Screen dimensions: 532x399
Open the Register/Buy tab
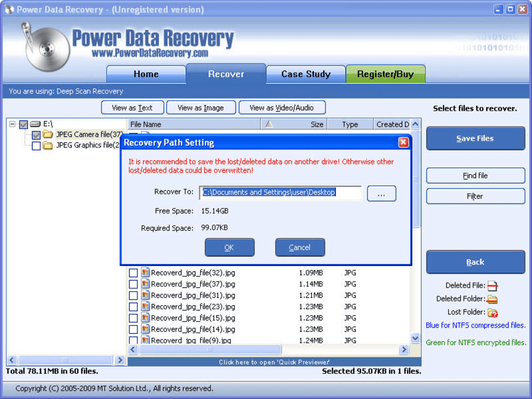click(385, 74)
